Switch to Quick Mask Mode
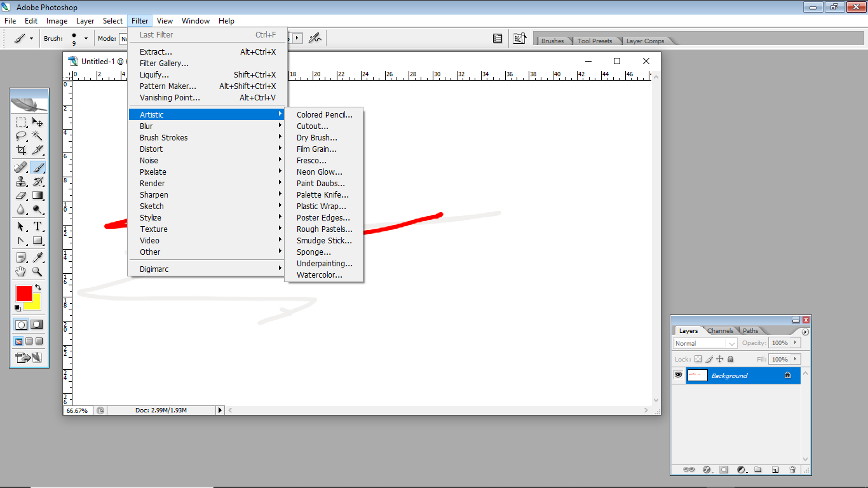Screen dimensions: 868x488 (37, 324)
